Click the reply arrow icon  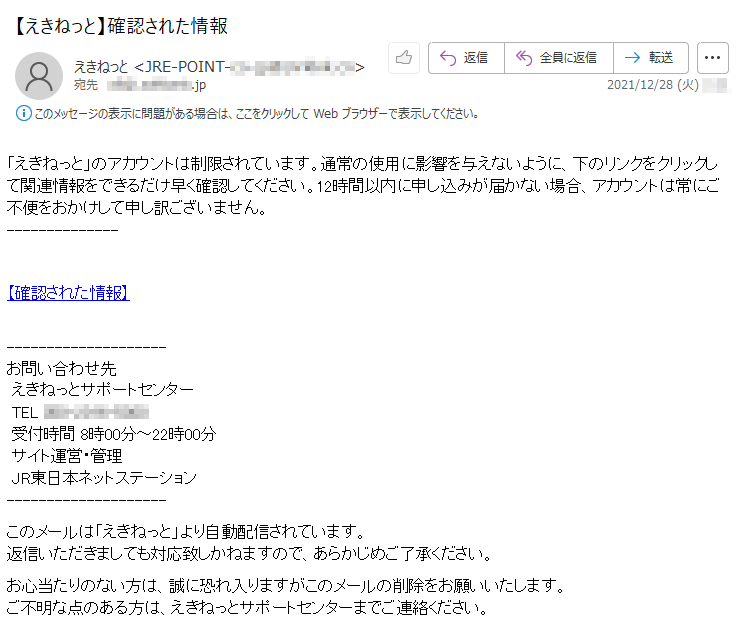click(447, 58)
